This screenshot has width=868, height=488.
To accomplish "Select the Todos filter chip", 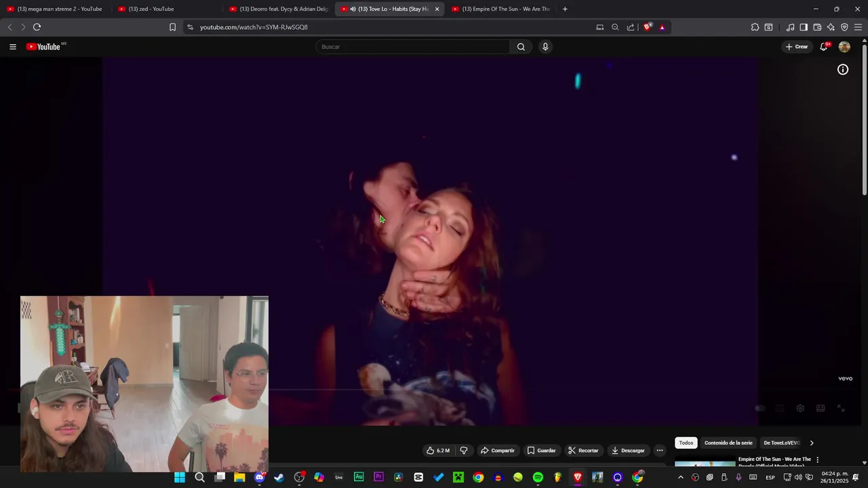I will pyautogui.click(x=686, y=443).
